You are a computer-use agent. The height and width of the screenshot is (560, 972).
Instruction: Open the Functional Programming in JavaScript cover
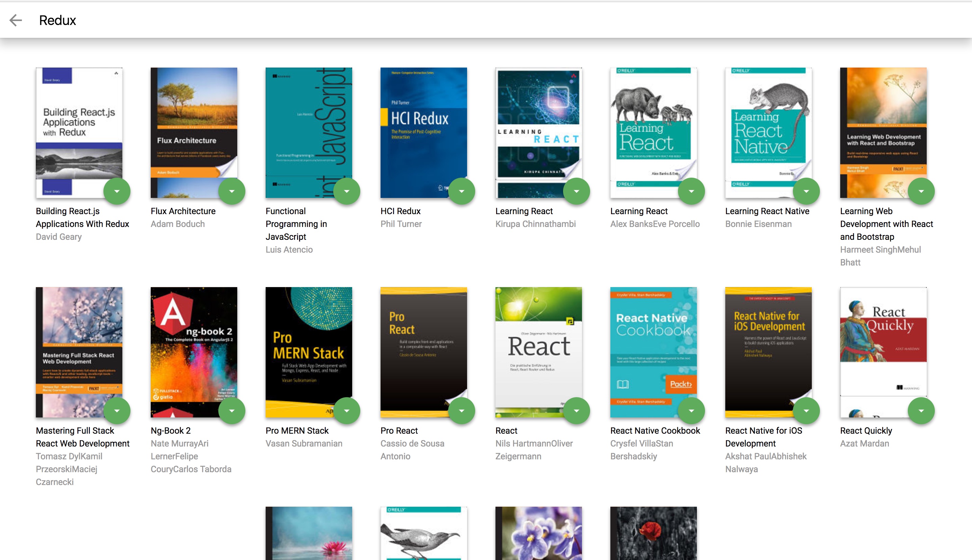pyautogui.click(x=309, y=133)
